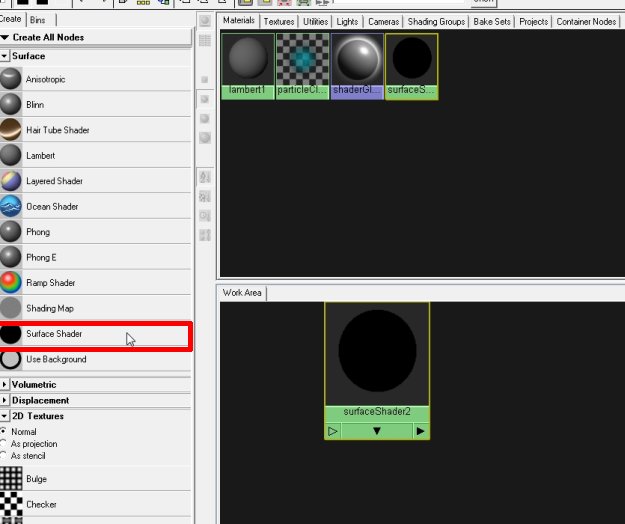Select the Work Area tab
Image resolution: width=625 pixels, height=524 pixels.
click(x=242, y=293)
